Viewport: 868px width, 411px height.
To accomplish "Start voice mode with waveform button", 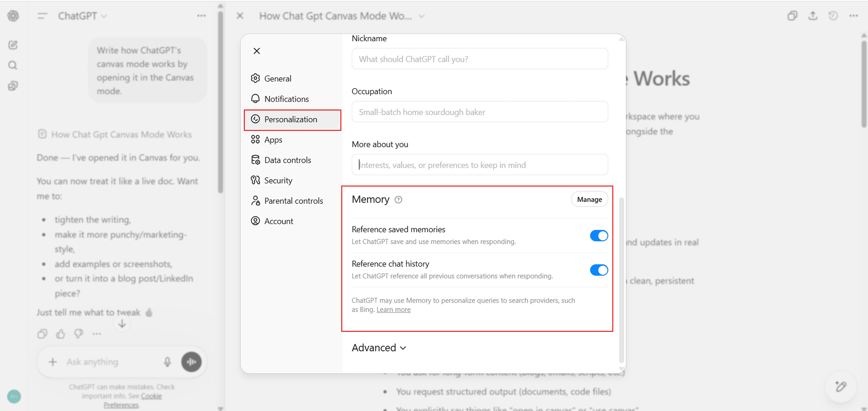I will click(192, 362).
